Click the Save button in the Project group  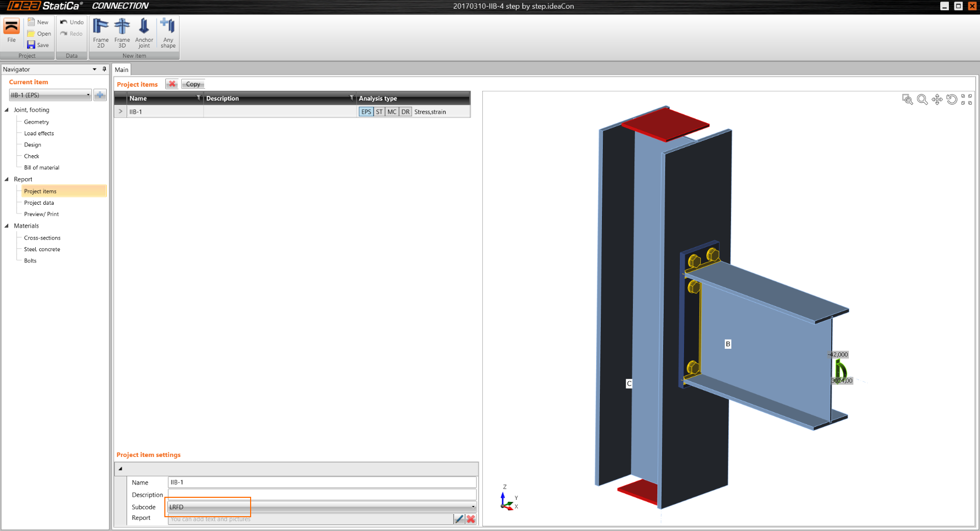[38, 45]
